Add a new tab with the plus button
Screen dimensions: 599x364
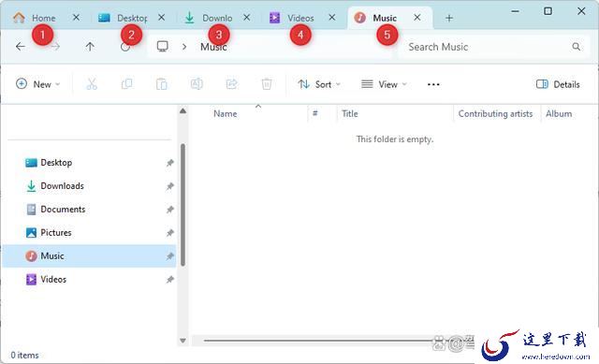(x=449, y=18)
